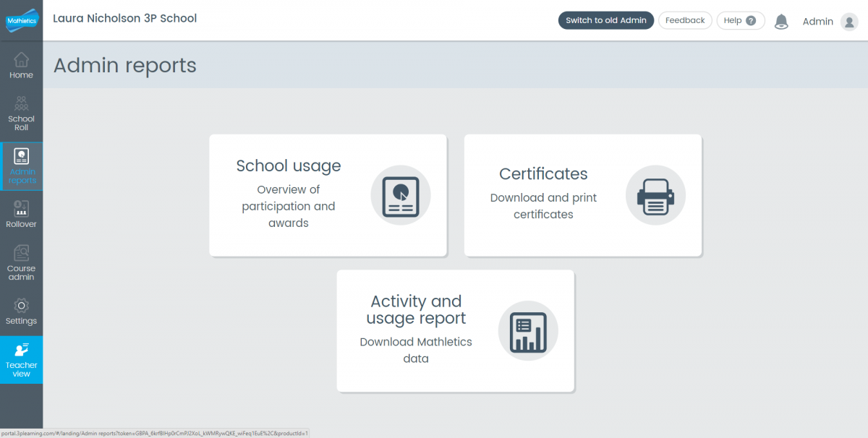Open the Help panel
The image size is (868, 438).
point(740,20)
